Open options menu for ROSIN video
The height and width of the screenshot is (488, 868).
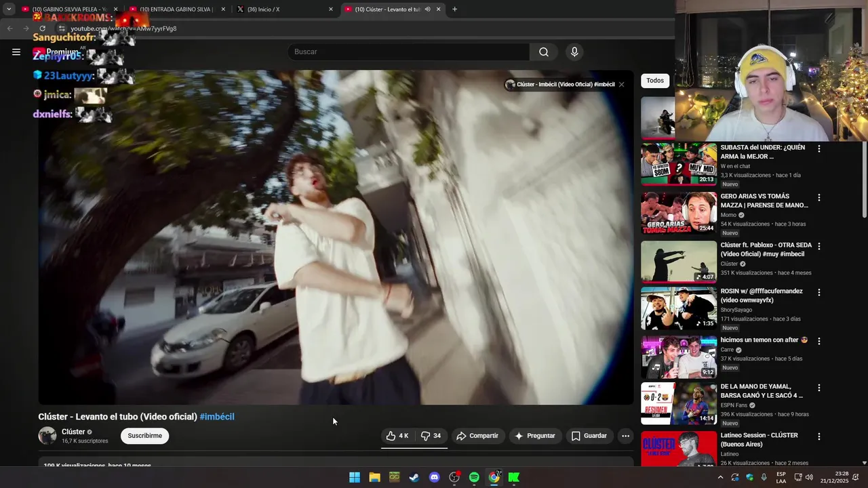click(819, 292)
